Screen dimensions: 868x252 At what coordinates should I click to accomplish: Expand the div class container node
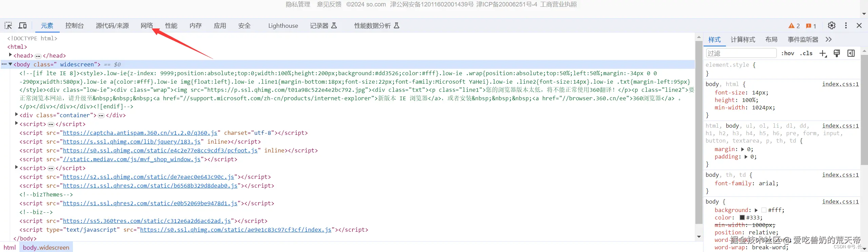coord(17,114)
